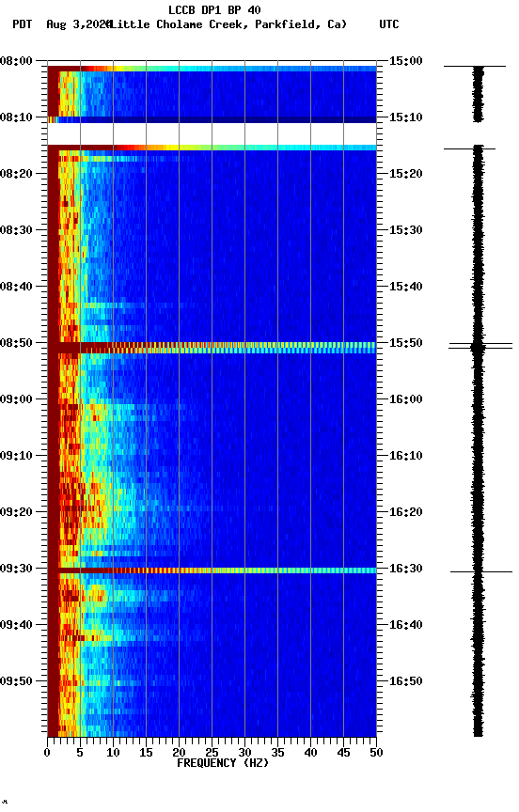Click the '09:50' PDT time label
This screenshot has height=812, width=519.
click(16, 681)
